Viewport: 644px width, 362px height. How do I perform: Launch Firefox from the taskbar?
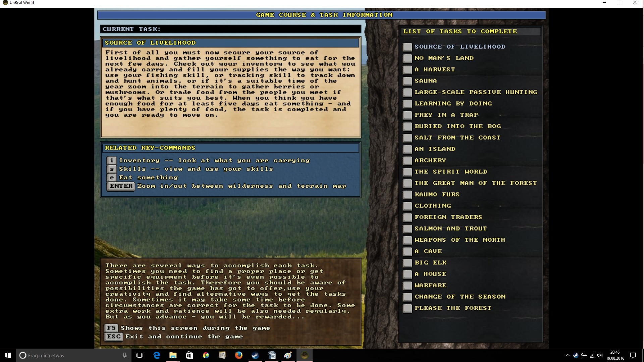[239, 355]
